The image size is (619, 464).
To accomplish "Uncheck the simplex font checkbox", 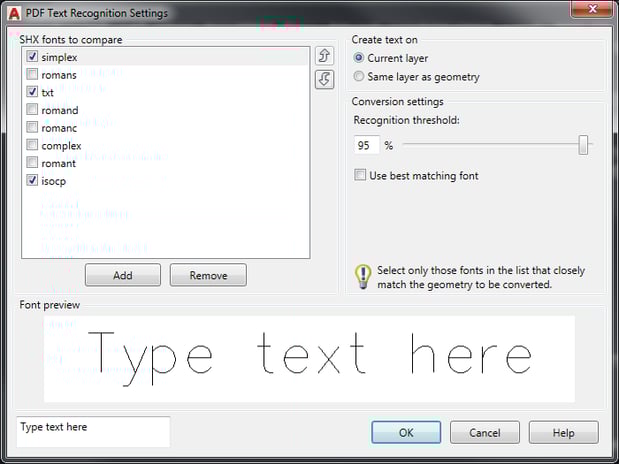I will 32,56.
